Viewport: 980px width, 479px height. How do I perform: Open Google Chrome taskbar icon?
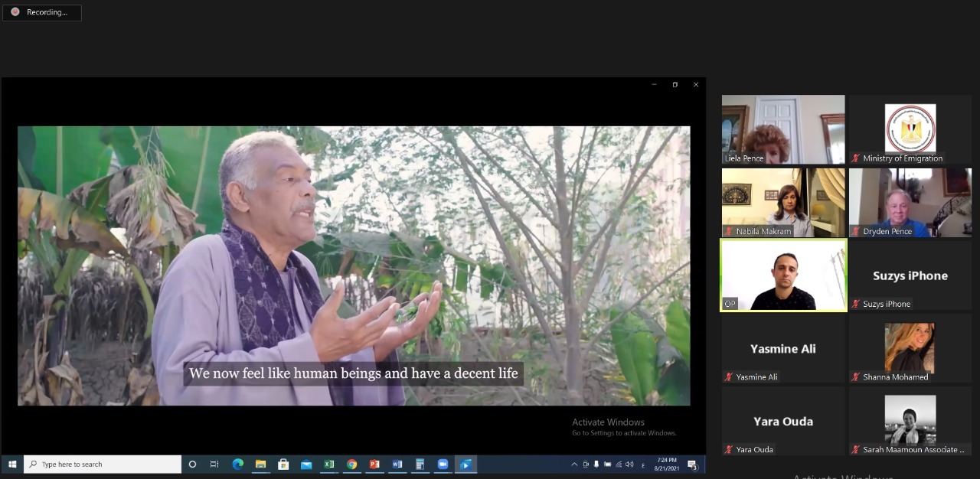[351, 464]
